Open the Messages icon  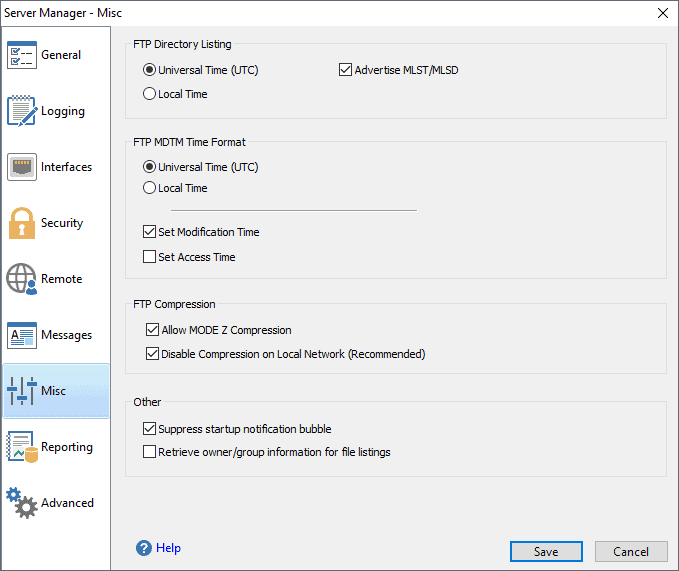click(22, 335)
